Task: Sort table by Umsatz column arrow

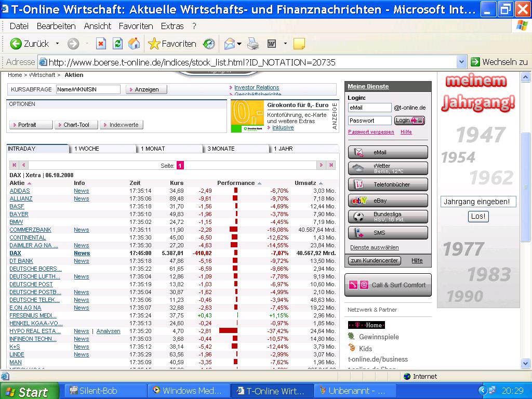Action: 321,183
